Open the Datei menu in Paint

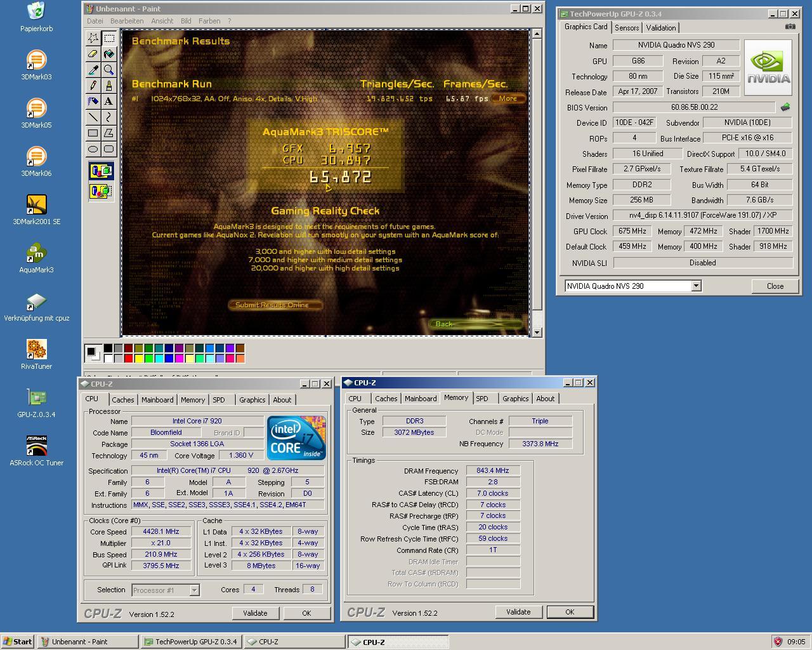coord(95,21)
